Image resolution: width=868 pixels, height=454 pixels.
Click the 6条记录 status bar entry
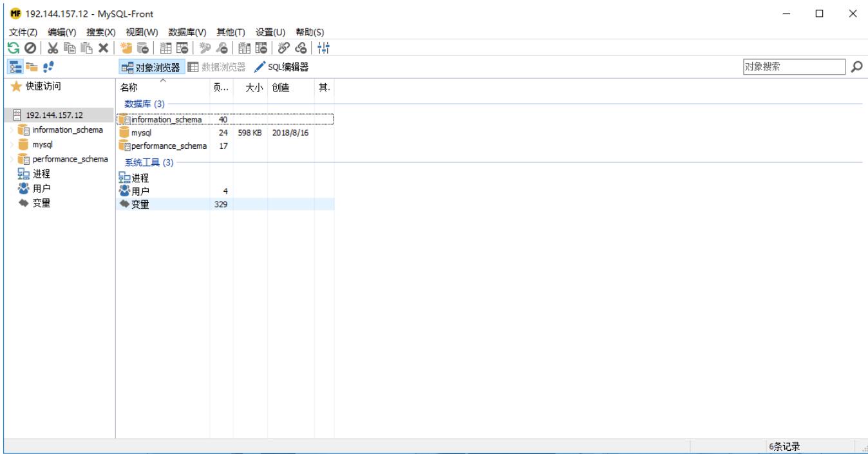click(784, 446)
